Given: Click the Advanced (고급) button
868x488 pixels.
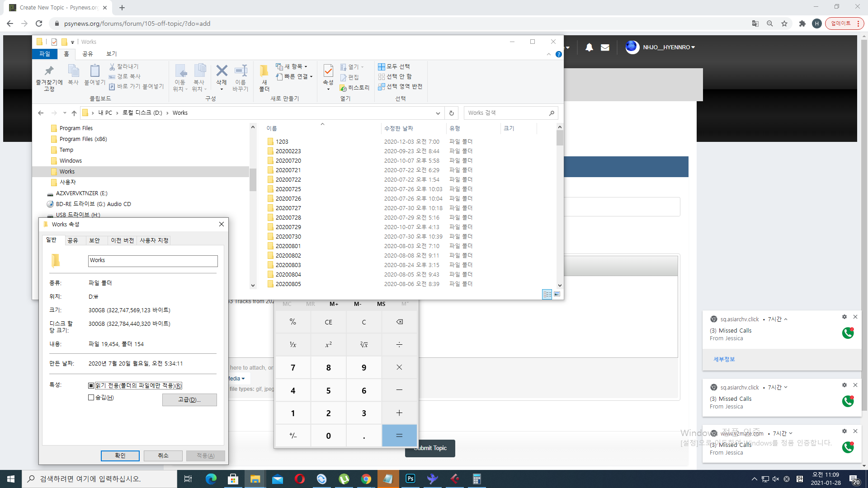Looking at the screenshot, I should 189,400.
